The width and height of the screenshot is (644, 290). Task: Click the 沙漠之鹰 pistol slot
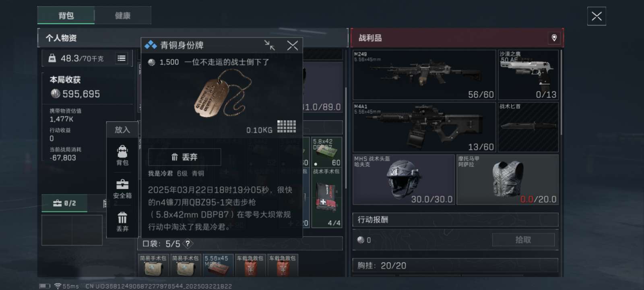pyautogui.click(x=528, y=75)
